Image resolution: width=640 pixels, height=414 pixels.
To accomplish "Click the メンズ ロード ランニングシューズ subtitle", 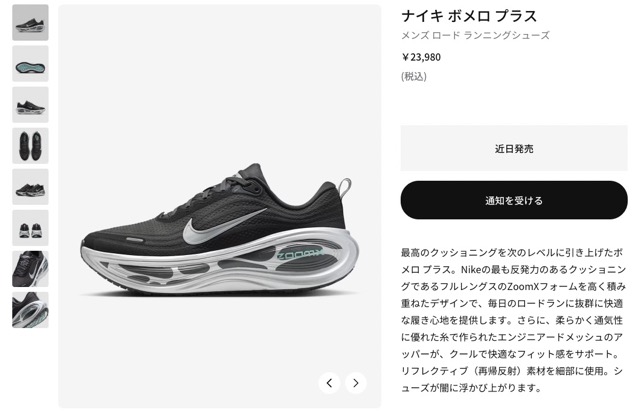I will tap(476, 36).
